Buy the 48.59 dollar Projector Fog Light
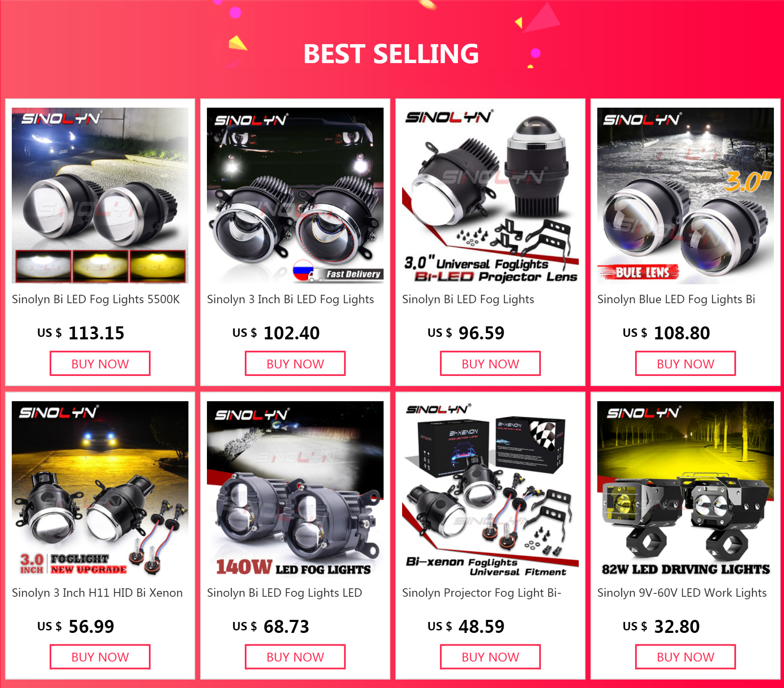784x688 pixels. click(x=490, y=657)
